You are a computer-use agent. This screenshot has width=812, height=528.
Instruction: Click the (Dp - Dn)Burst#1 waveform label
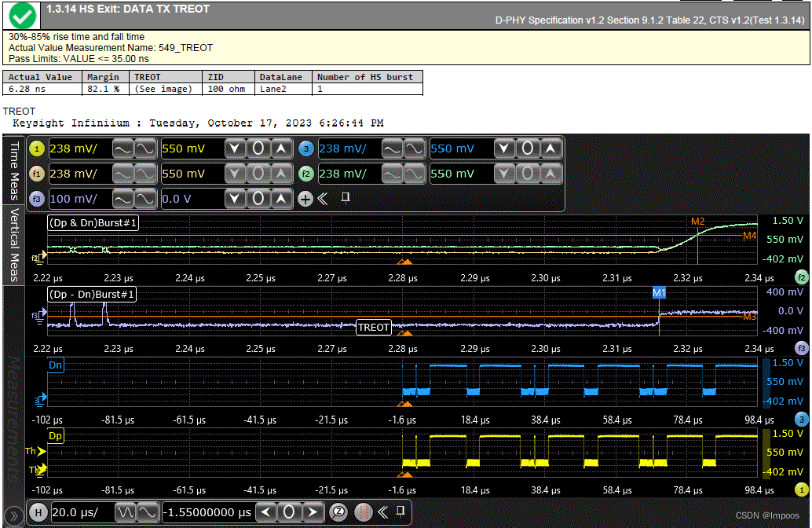(x=92, y=295)
